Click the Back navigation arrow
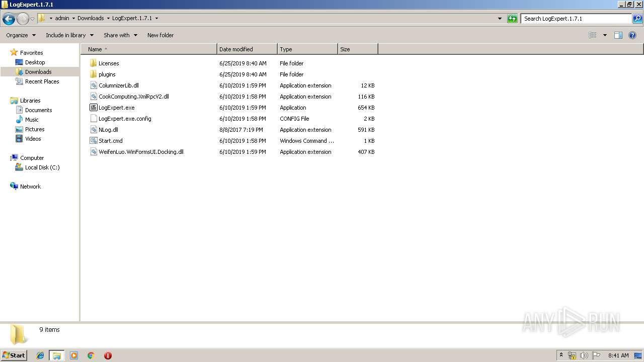The width and height of the screenshot is (644, 362). 9,19
